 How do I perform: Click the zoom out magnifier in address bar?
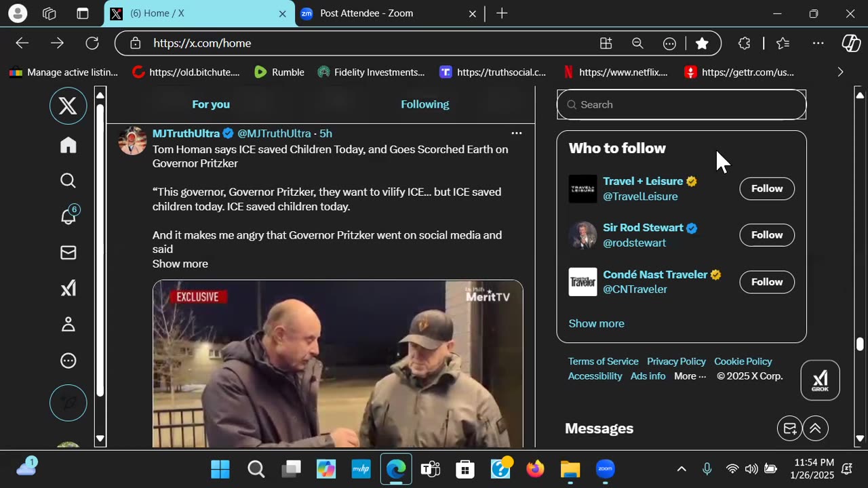637,43
